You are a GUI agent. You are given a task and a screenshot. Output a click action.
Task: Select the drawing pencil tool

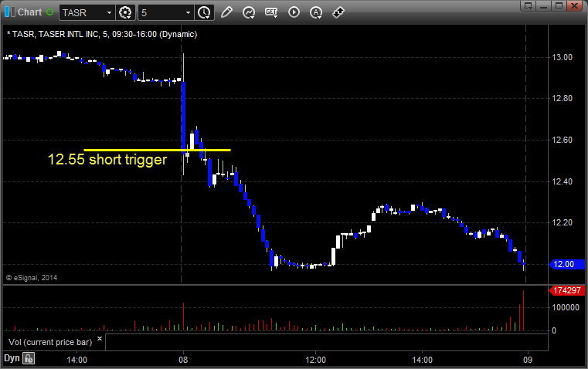tap(226, 12)
